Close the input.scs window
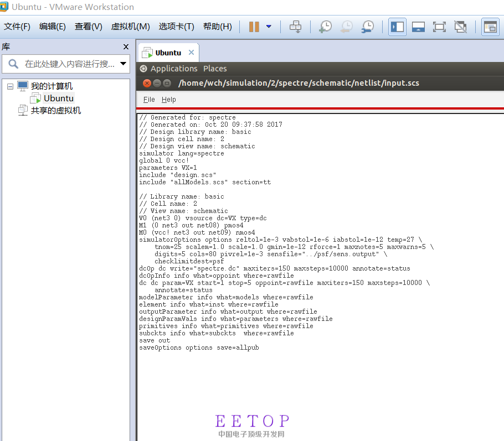Screen dimensions: 504x441 tap(147, 84)
